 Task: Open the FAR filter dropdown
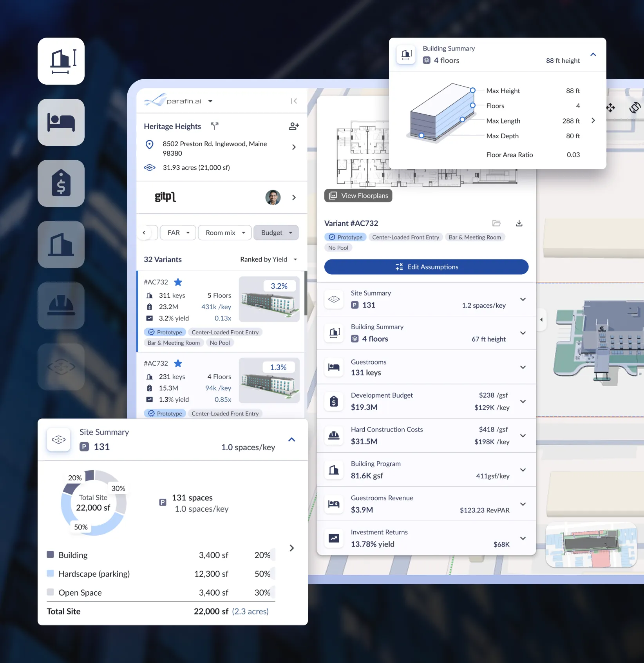pos(177,232)
